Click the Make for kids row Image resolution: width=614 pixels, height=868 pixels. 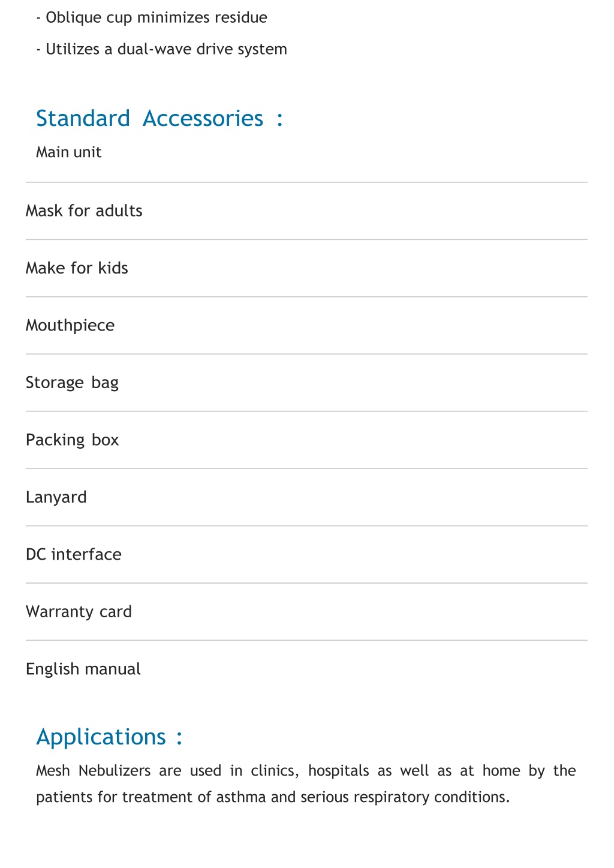(x=306, y=268)
